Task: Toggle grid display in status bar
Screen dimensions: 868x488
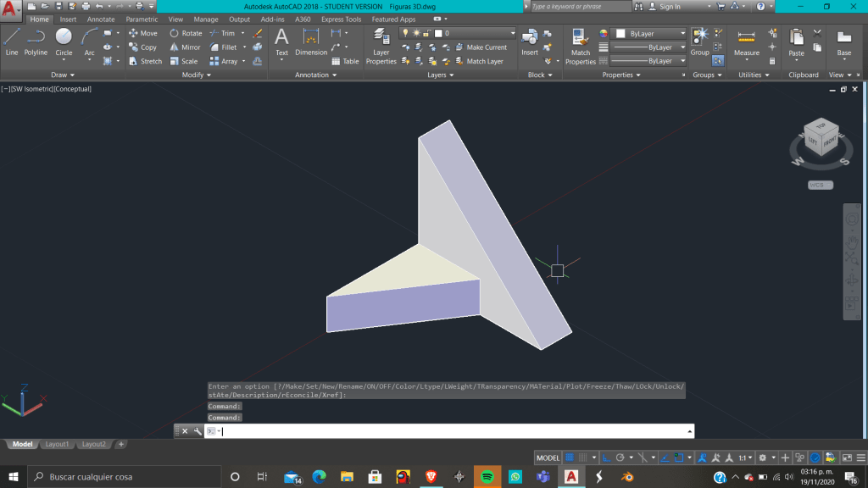Action: [x=570, y=457]
